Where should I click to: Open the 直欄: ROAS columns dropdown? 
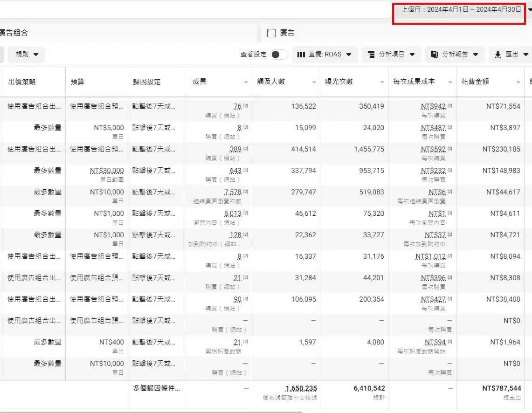click(325, 54)
